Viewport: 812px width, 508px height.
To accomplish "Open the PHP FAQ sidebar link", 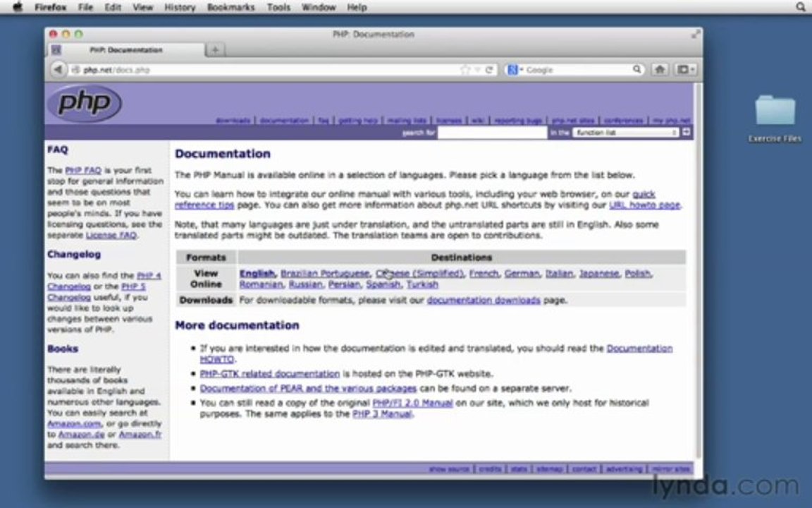I will 83,170.
